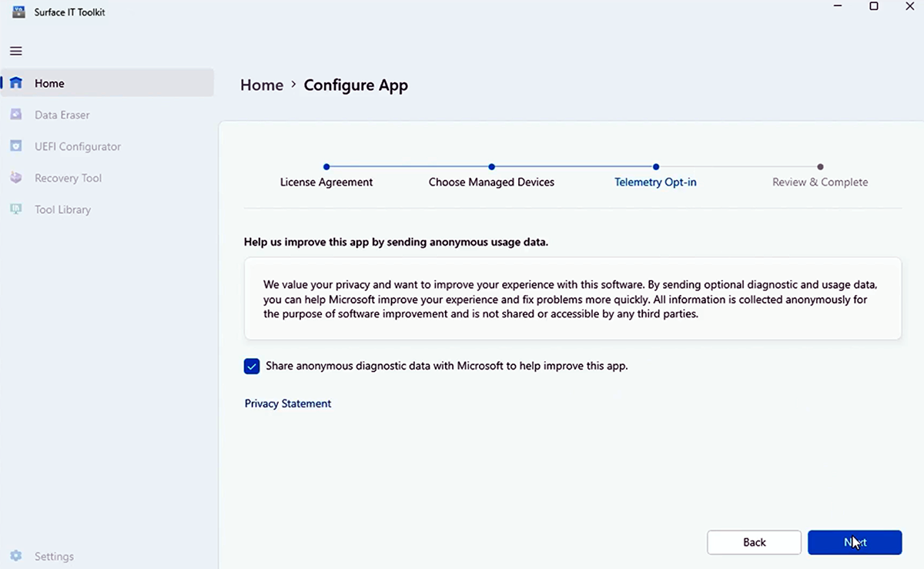Click the Recovery Tool sidebar icon

16,178
